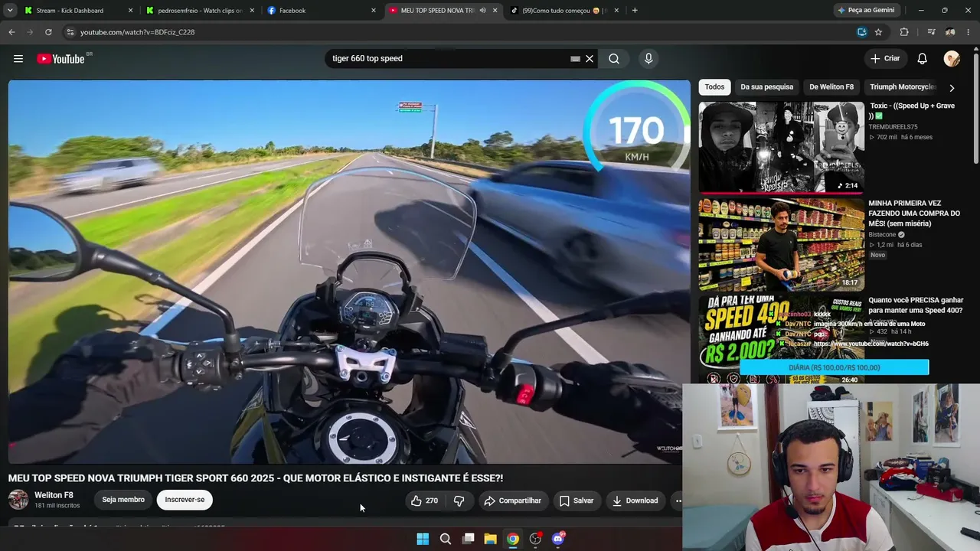Screen dimensions: 980x551
Task: Open the Chrome three-dot menu
Action: click(x=969, y=32)
